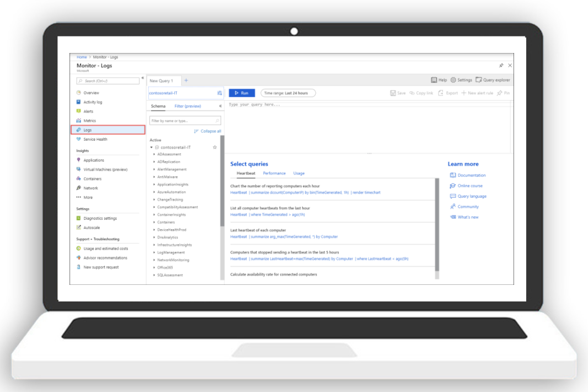Run the query
This screenshot has height=392, width=588.
click(242, 93)
